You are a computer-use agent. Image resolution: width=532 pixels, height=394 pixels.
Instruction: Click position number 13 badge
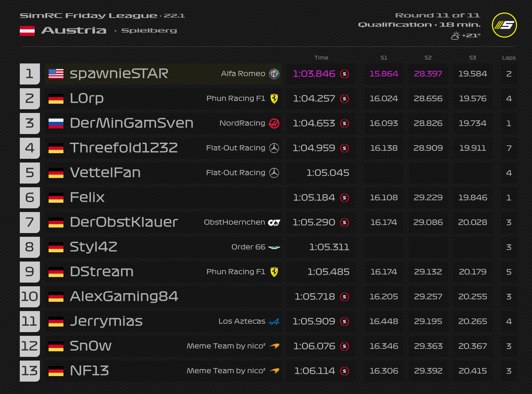30,371
